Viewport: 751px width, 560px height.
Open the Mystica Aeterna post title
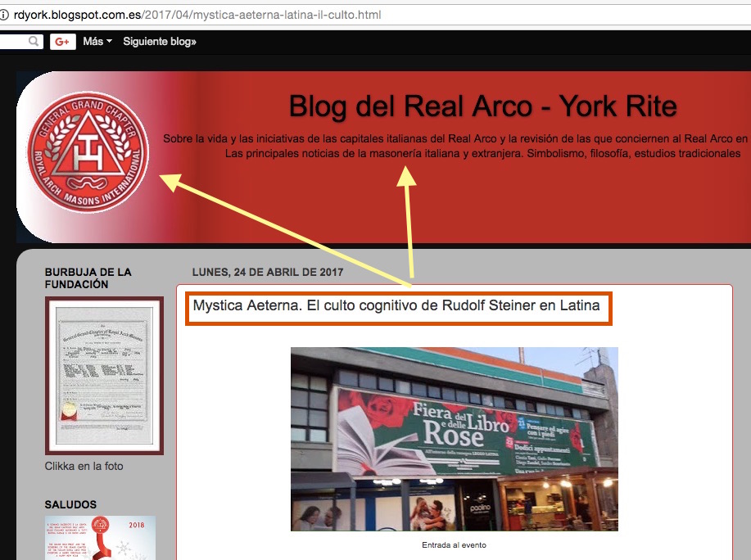[x=396, y=306]
